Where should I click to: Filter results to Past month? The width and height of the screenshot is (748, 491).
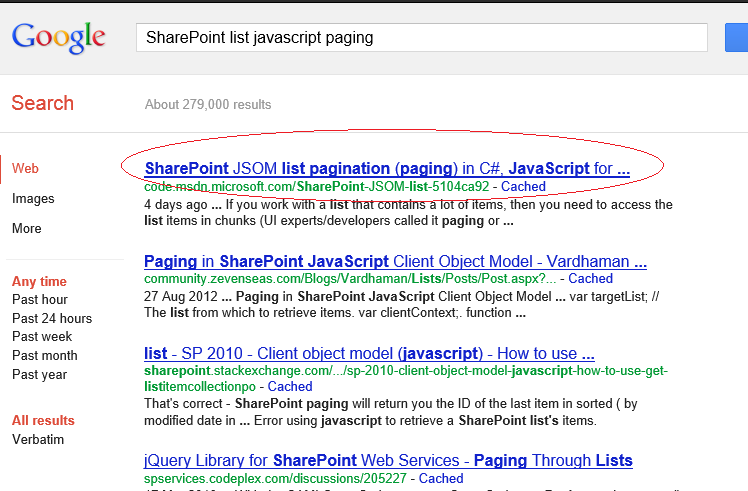tap(44, 355)
